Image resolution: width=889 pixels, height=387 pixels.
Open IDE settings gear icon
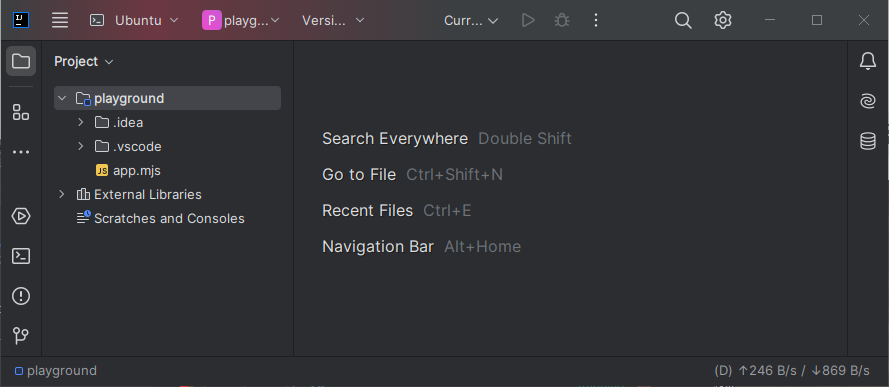722,20
